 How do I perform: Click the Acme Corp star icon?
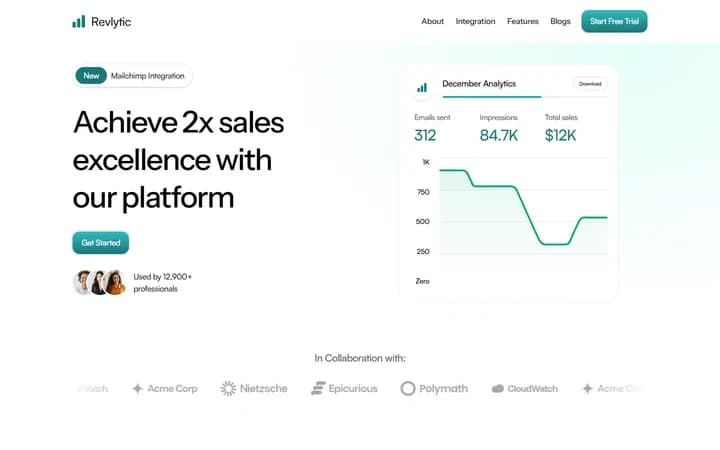137,388
